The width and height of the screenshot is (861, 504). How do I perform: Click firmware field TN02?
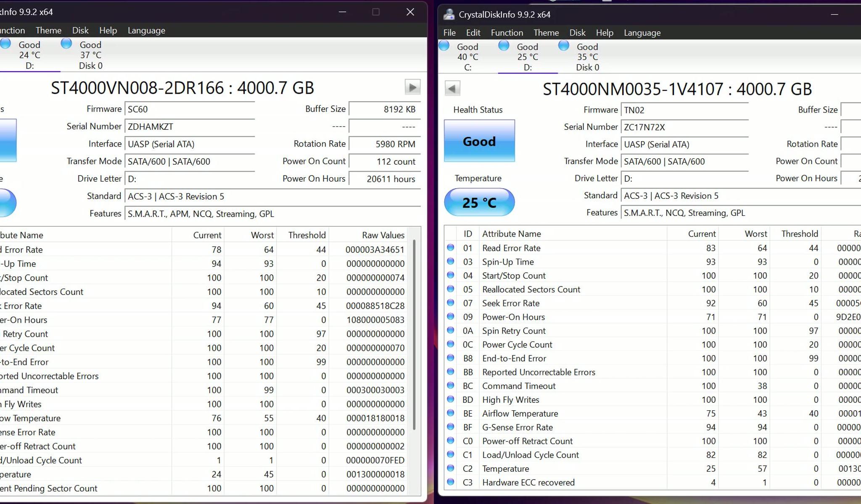pyautogui.click(x=684, y=110)
